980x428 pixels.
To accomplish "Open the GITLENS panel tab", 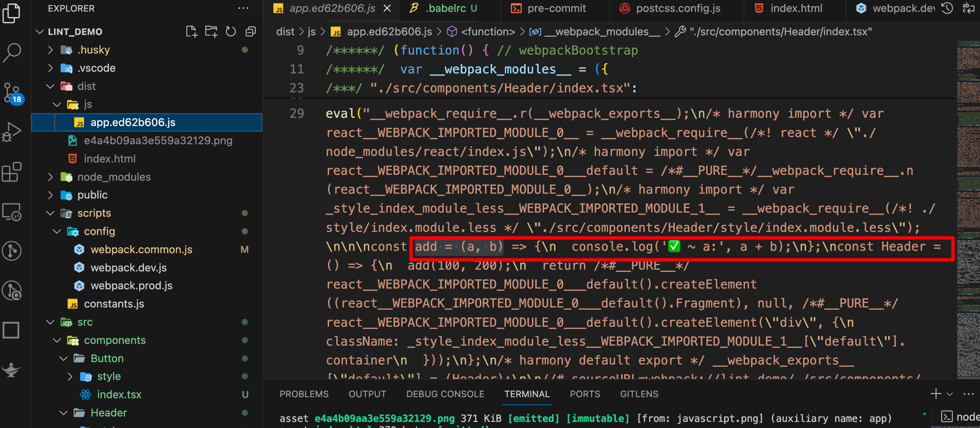I will 639,394.
